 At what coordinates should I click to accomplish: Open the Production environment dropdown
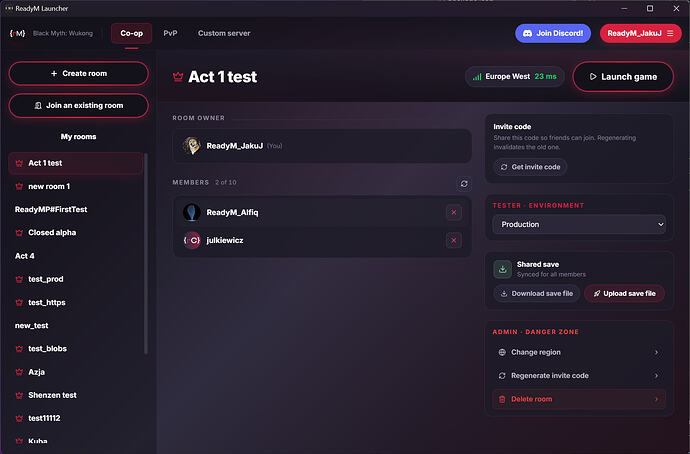pyautogui.click(x=579, y=224)
